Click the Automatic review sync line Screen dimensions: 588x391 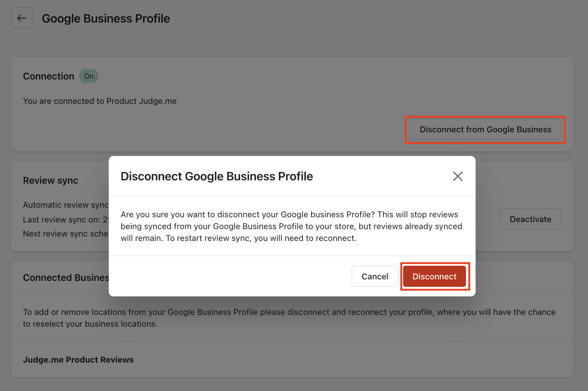pos(65,205)
